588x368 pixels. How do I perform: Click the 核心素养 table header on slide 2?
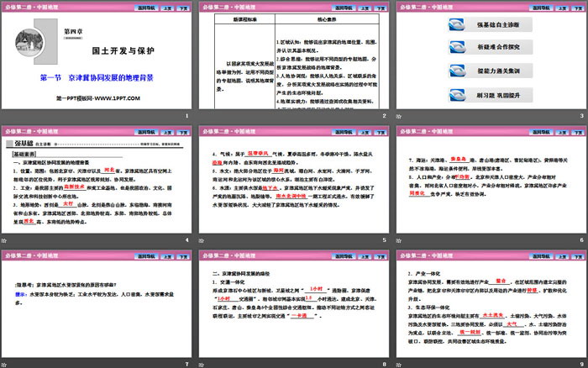(x=327, y=19)
